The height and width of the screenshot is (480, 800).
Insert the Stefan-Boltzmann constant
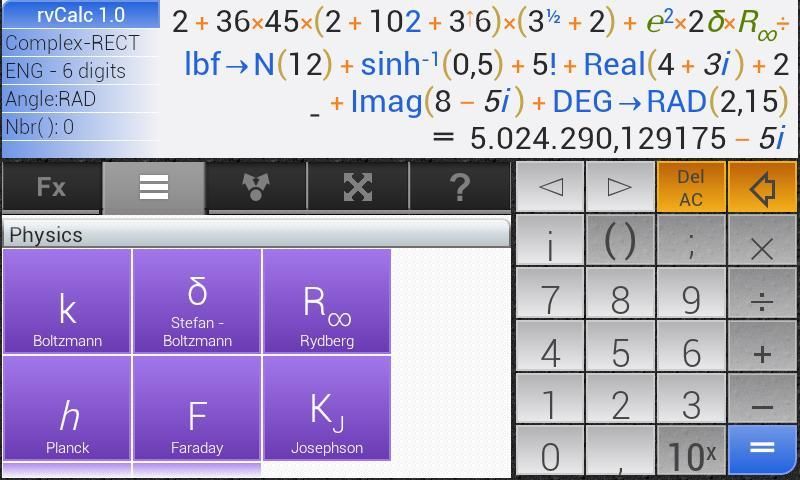pyautogui.click(x=197, y=302)
